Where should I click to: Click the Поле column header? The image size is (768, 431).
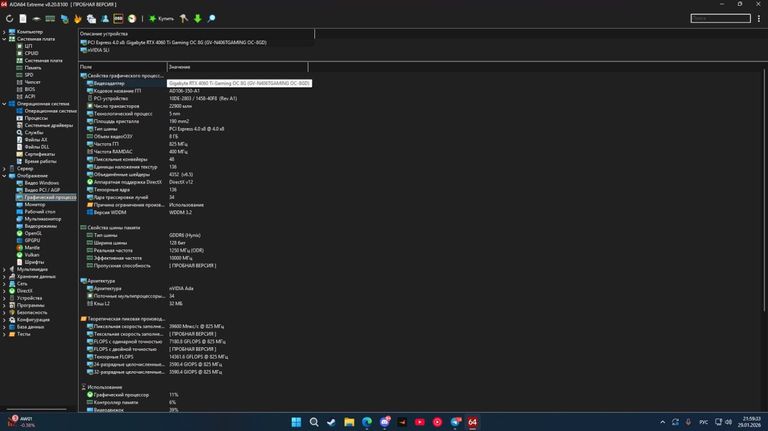point(122,67)
